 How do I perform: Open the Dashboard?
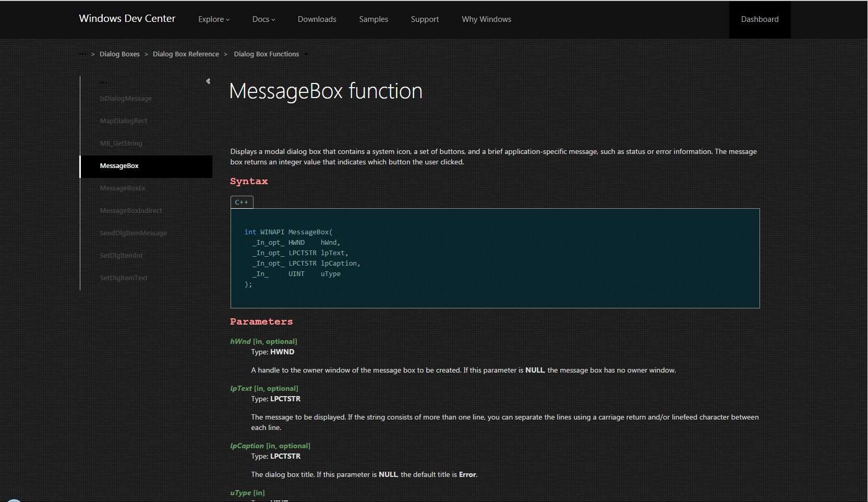click(759, 19)
